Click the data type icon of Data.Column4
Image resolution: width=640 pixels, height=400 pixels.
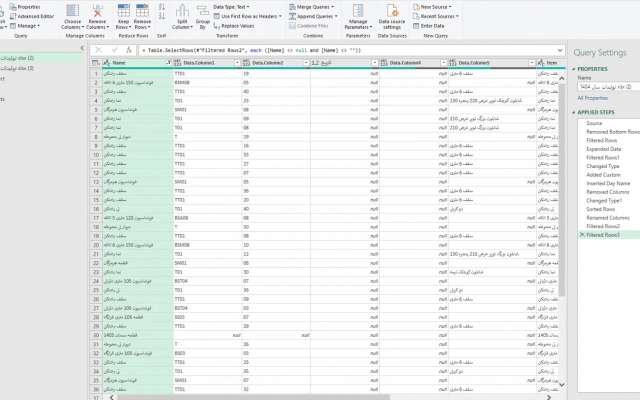point(384,63)
